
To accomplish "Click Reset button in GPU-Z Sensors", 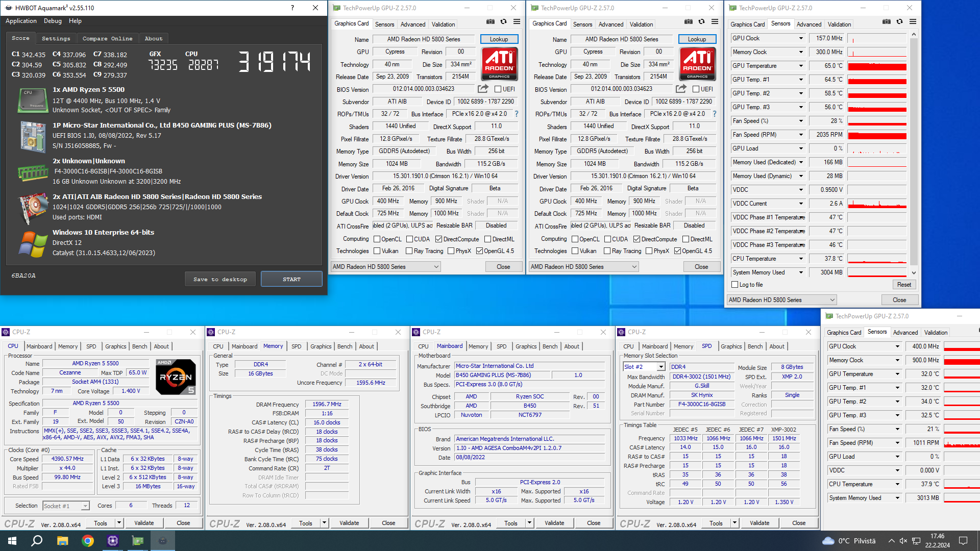I will [904, 285].
